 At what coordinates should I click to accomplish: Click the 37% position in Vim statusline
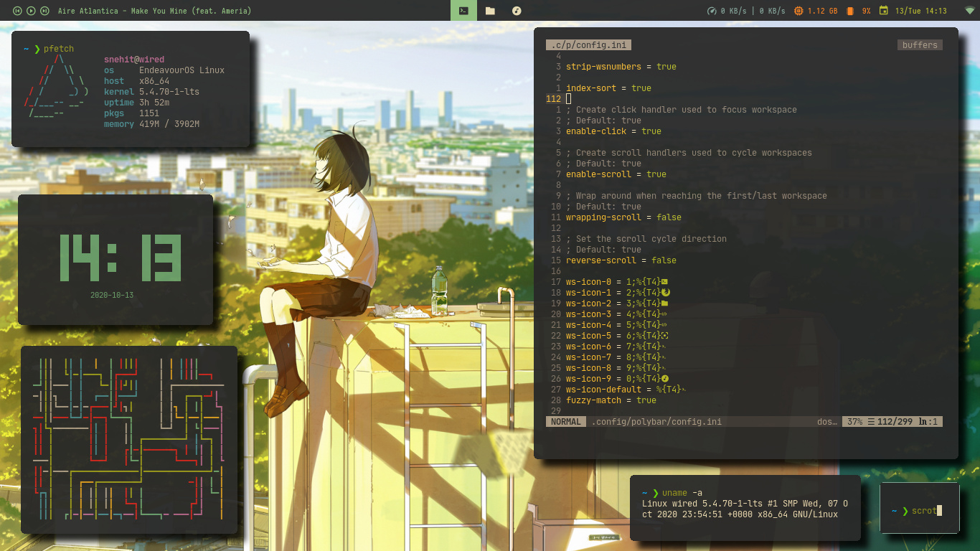[854, 422]
